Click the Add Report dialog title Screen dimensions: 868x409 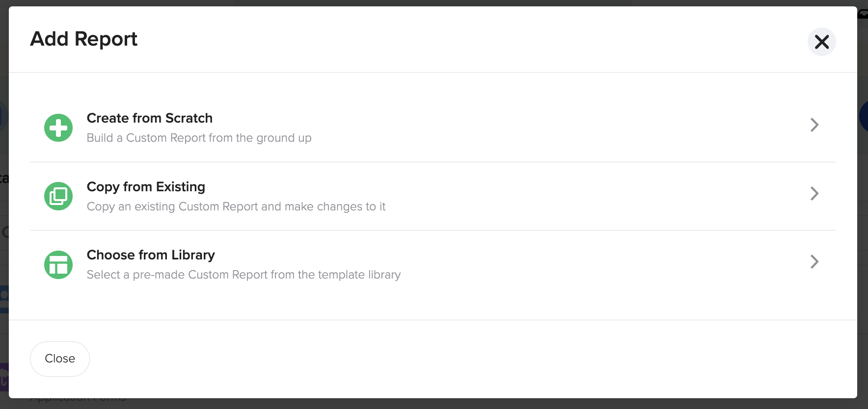(x=83, y=39)
